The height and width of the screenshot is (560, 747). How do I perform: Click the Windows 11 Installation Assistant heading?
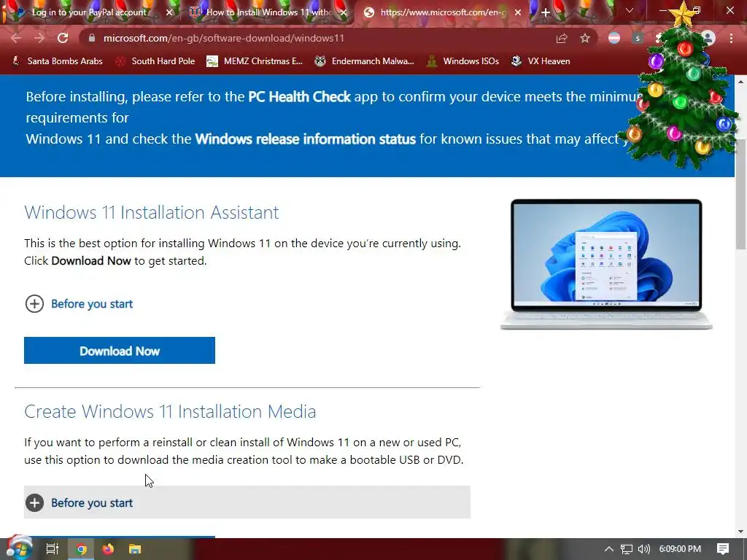coord(152,212)
